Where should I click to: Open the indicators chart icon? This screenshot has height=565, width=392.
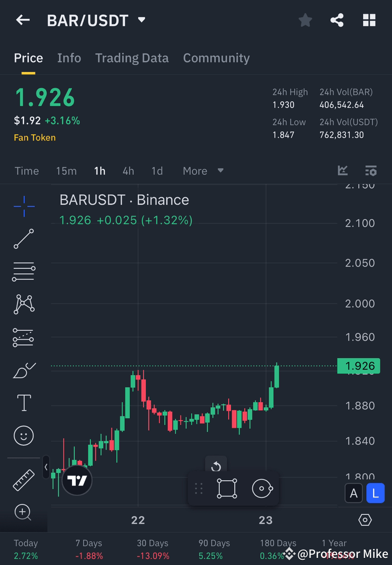tap(343, 171)
